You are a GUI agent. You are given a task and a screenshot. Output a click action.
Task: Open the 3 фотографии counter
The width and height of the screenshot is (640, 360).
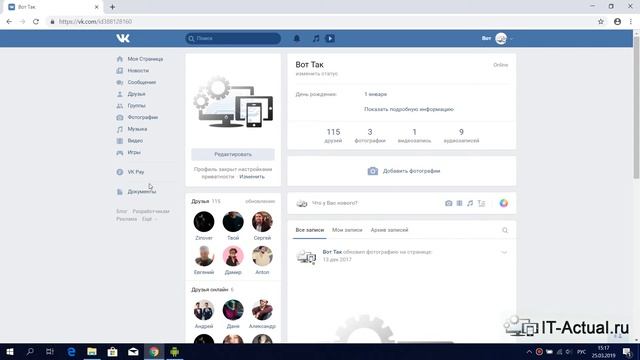click(x=370, y=136)
